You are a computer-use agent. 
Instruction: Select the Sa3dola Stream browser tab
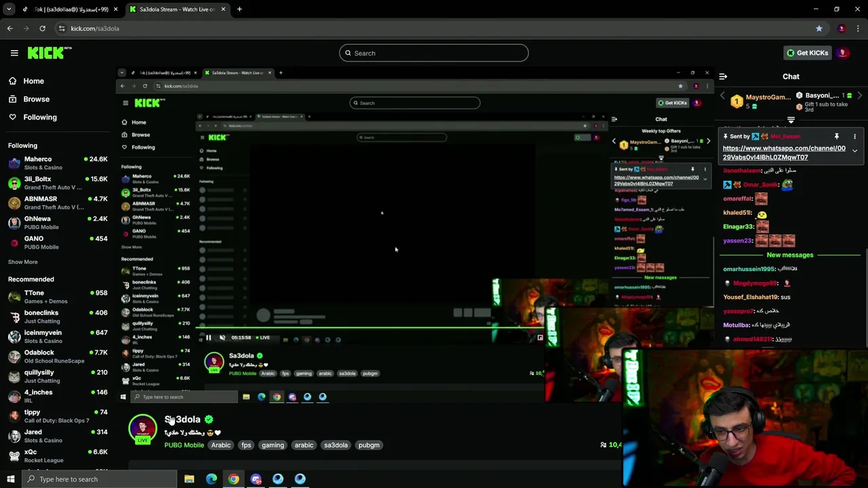coord(178,9)
